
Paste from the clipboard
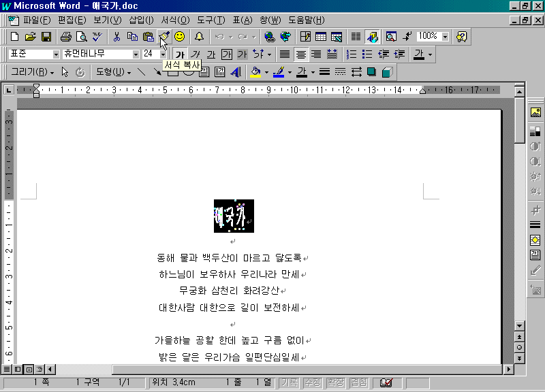[148, 37]
